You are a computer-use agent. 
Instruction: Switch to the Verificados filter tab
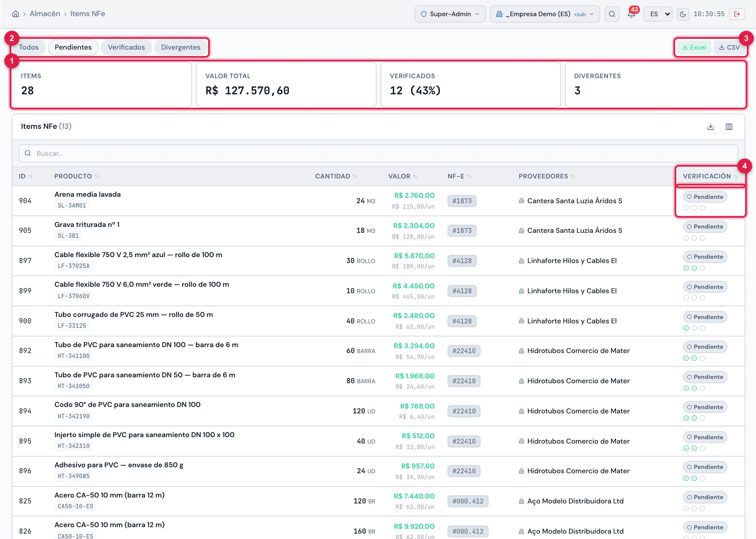(x=126, y=47)
